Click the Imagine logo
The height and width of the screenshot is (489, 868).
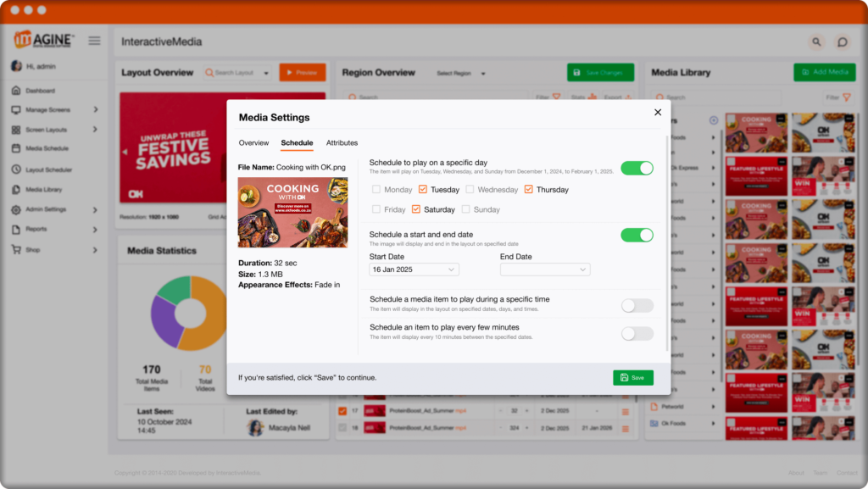point(44,39)
